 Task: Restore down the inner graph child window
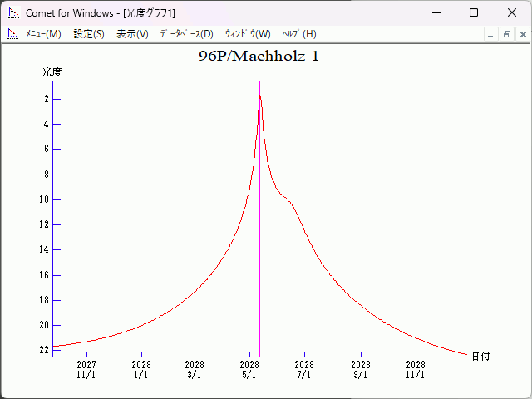(507, 34)
